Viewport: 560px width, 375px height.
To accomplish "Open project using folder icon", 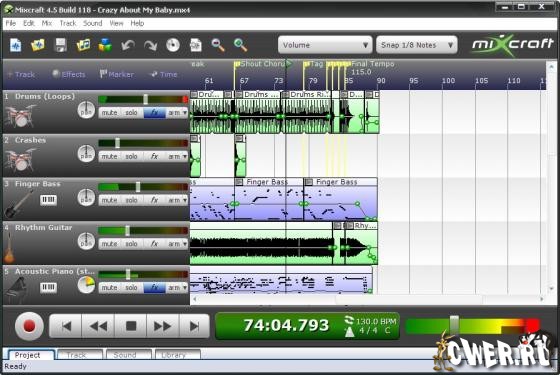I will click(x=38, y=45).
